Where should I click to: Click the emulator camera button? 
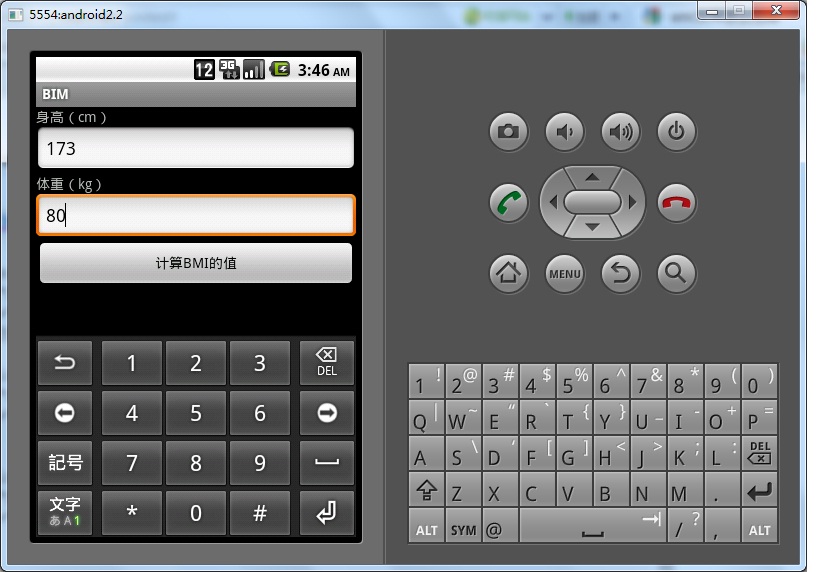pyautogui.click(x=508, y=132)
